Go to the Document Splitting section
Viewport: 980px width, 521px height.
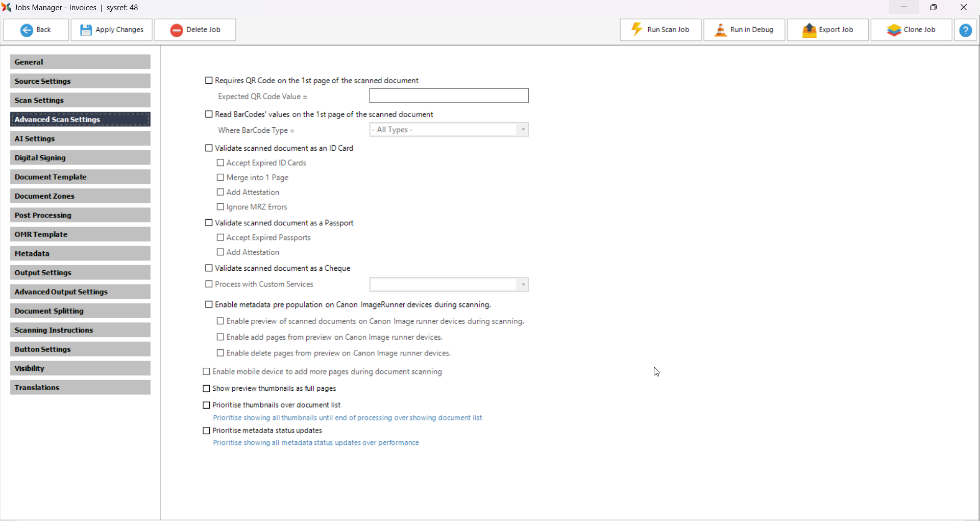click(80, 311)
